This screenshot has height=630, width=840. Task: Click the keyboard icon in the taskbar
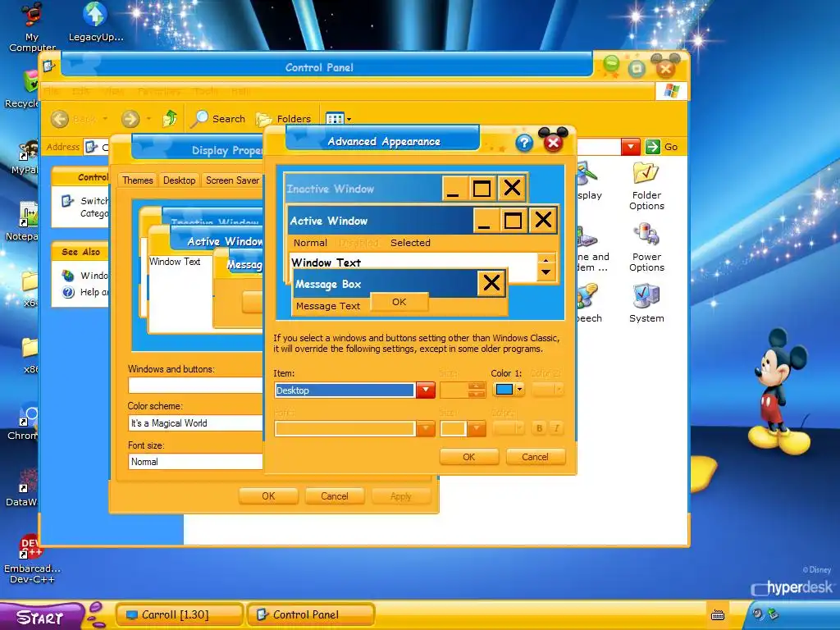[718, 615]
